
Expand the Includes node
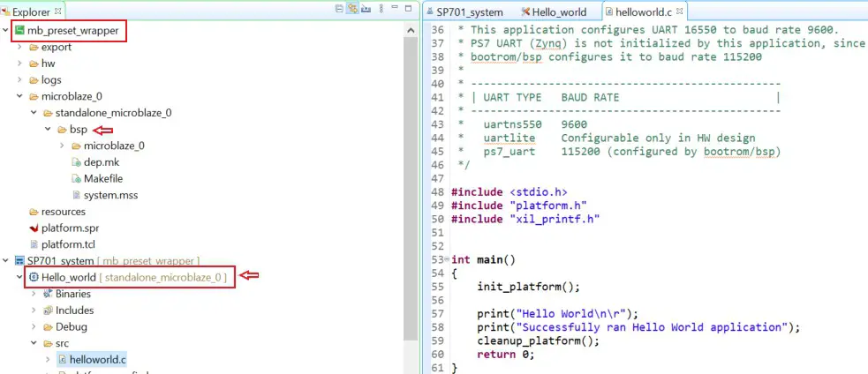click(34, 310)
